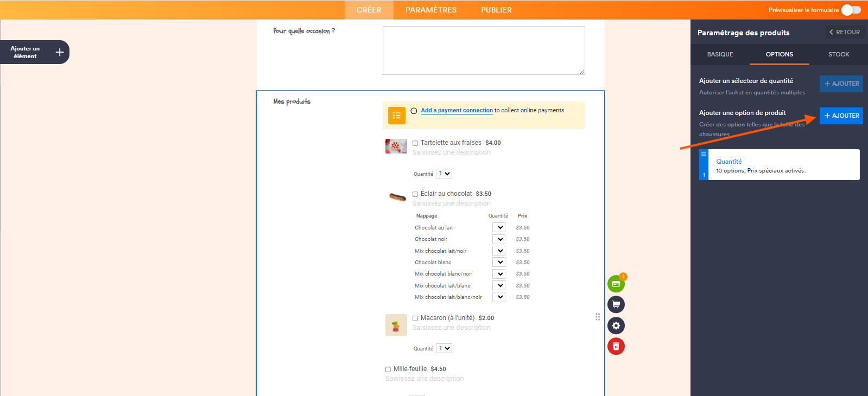The width and height of the screenshot is (868, 396).
Task: Click the Mille-feuille $4.50 price
Action: 438,369
